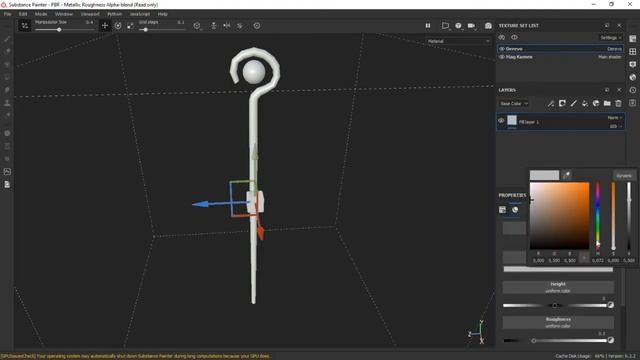Open the grid layout dock icon at right edge
Screen dimensions: 640x360
click(633, 51)
